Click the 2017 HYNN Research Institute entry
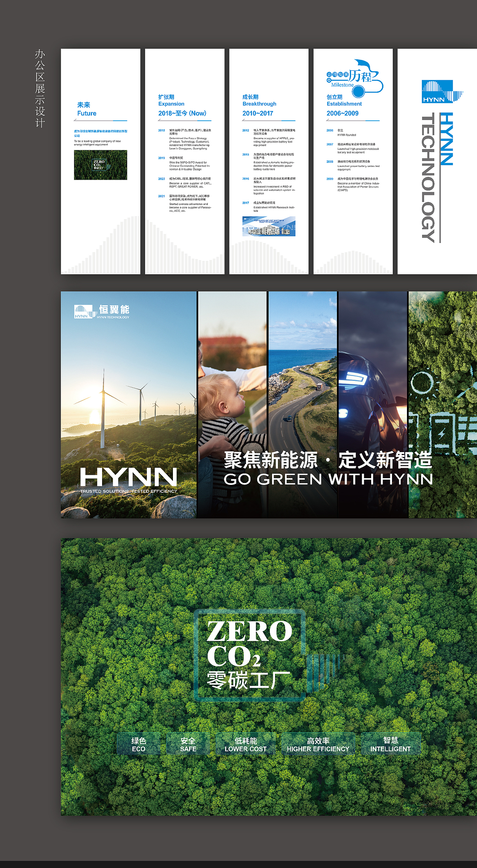 [x=269, y=206]
